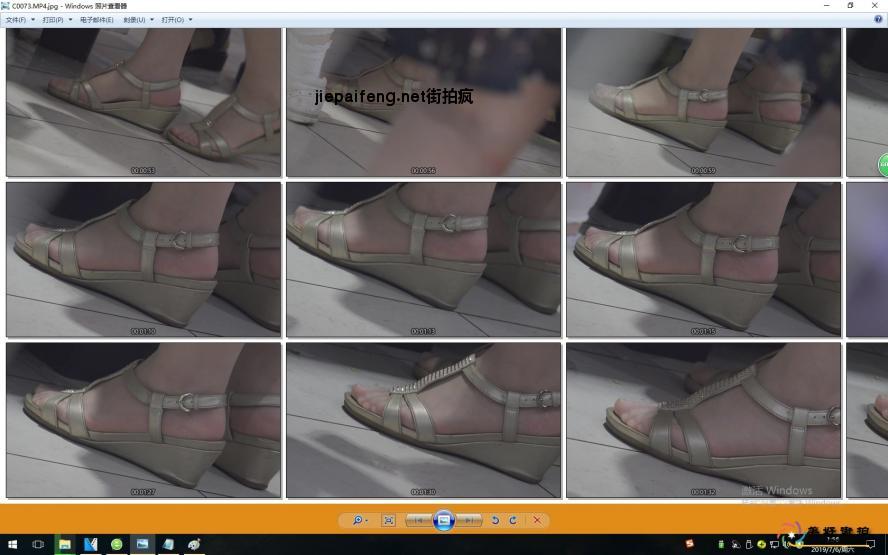Viewport: 888px width, 555px height.
Task: Open the 文件(F) menu
Action: tap(20, 19)
